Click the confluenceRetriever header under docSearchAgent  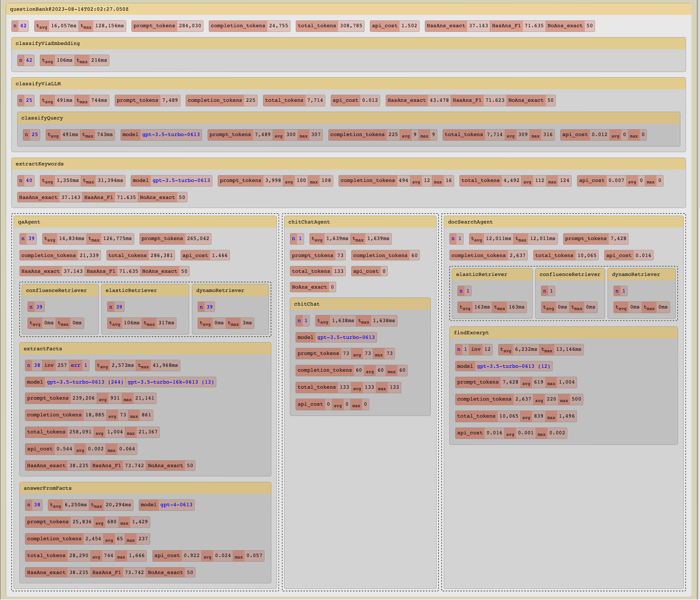(569, 274)
